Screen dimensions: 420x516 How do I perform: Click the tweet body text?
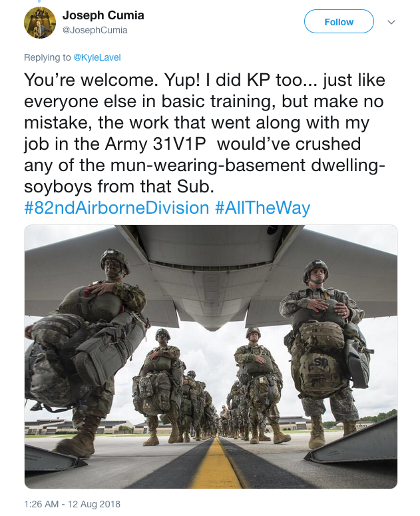200,133
